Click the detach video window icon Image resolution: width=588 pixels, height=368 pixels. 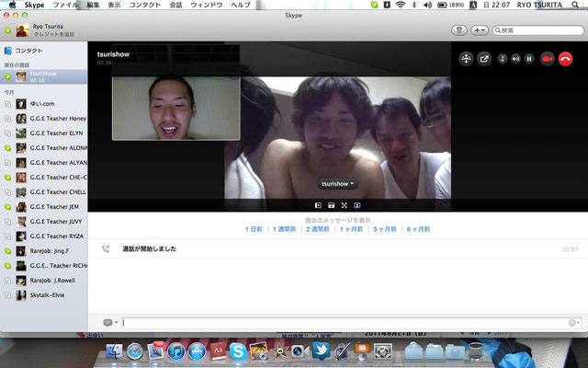[x=331, y=205]
